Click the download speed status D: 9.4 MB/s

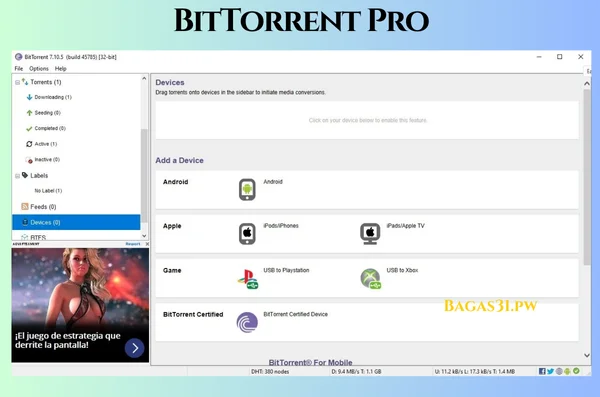pos(356,371)
